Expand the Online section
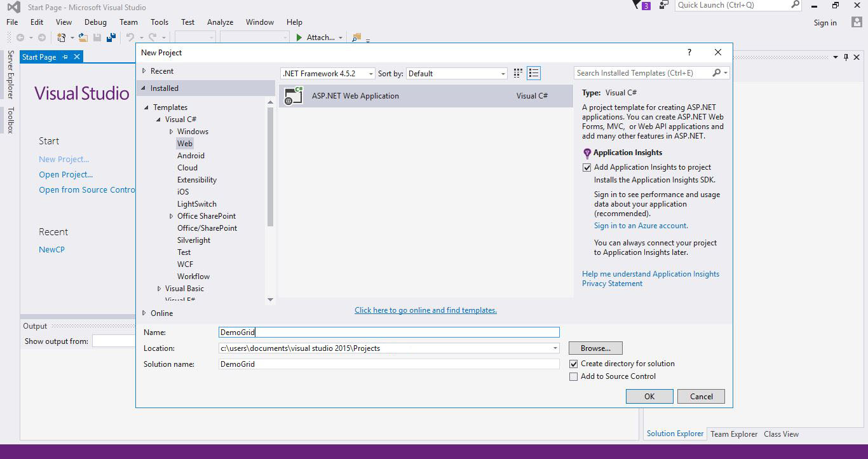 pos(144,313)
